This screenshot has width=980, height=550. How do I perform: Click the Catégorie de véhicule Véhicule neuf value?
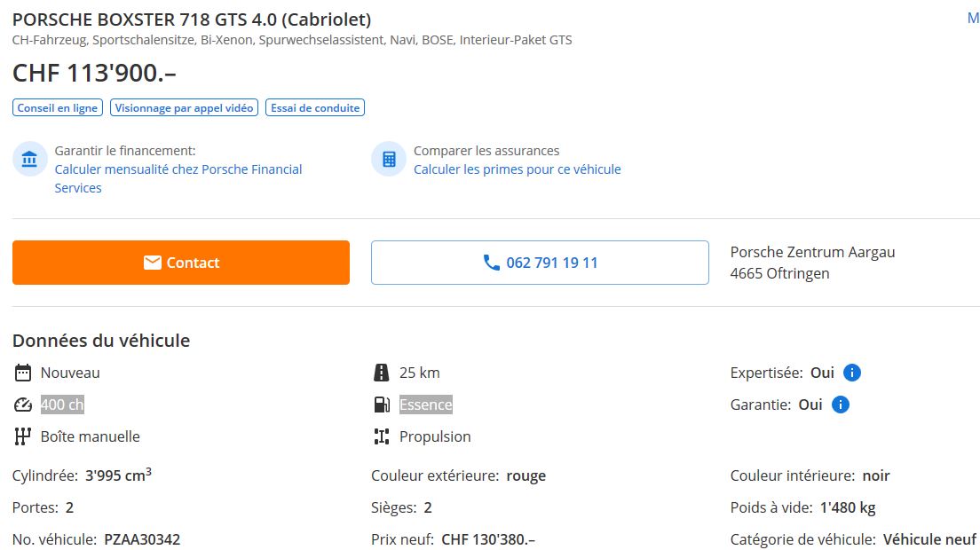(929, 539)
